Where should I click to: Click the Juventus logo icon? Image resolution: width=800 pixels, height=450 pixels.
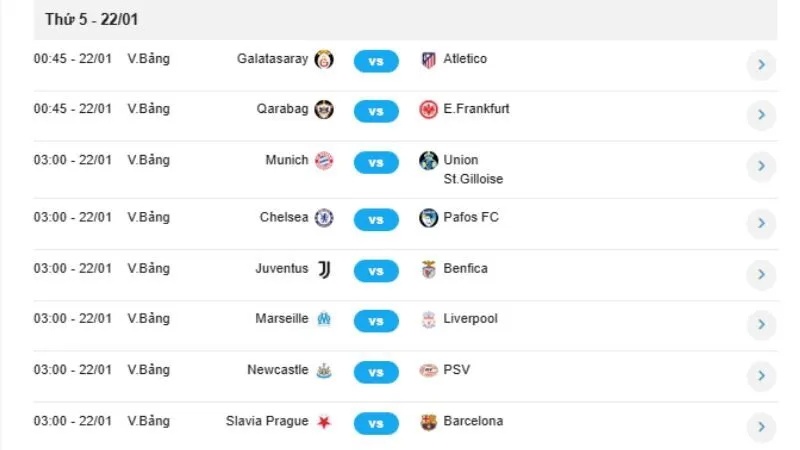click(x=324, y=269)
